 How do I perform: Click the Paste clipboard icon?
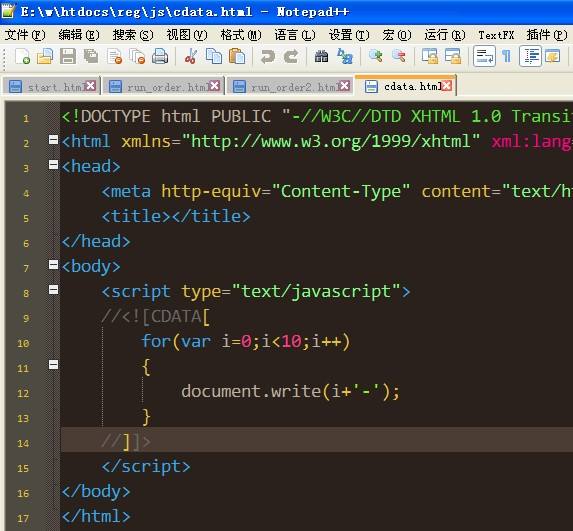pyautogui.click(x=237, y=57)
